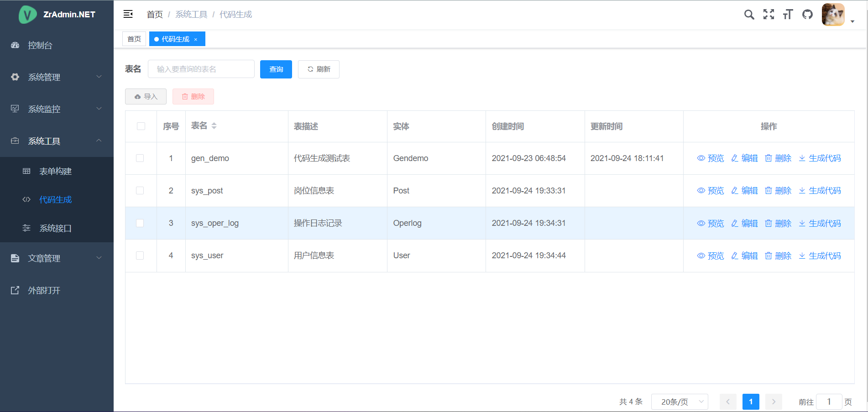Click 生成代码 for the sys_post row

[820, 191]
